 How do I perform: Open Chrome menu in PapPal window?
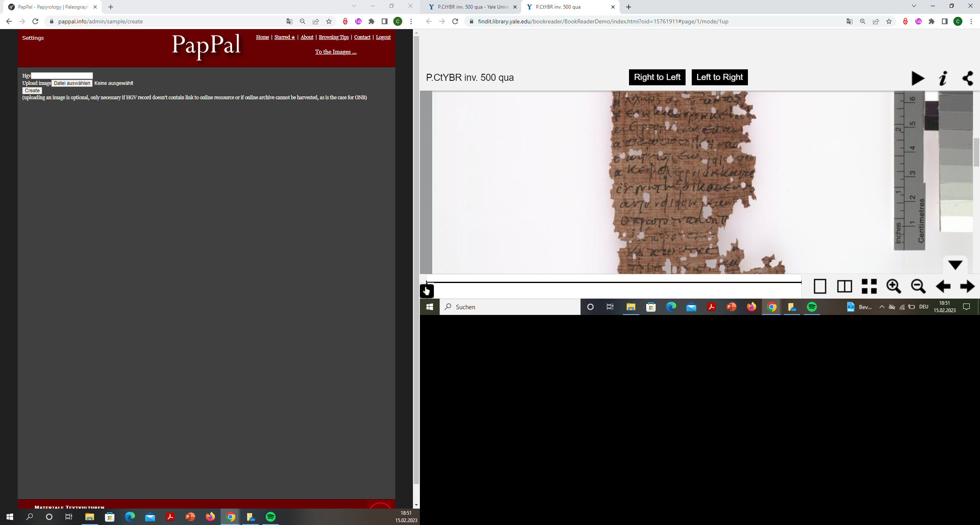point(411,21)
